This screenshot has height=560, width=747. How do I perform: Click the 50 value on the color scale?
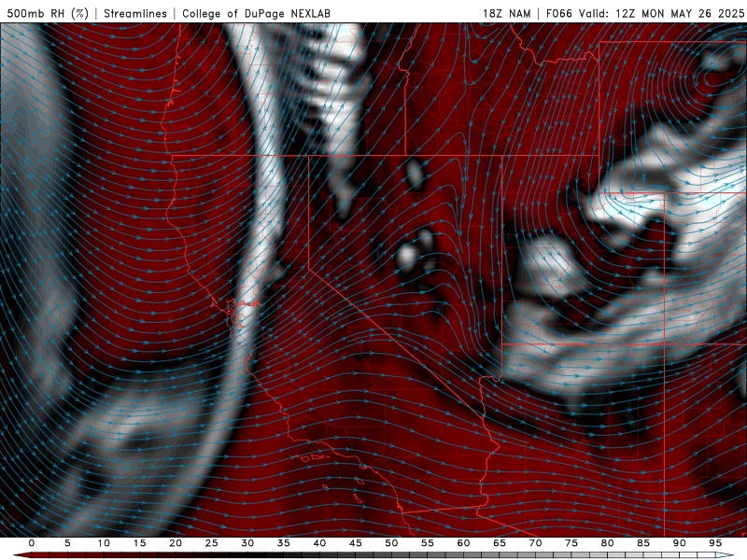[x=391, y=543]
